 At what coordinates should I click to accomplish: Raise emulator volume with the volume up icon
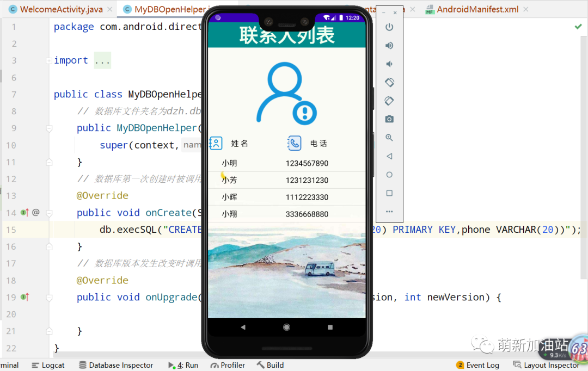pos(389,45)
